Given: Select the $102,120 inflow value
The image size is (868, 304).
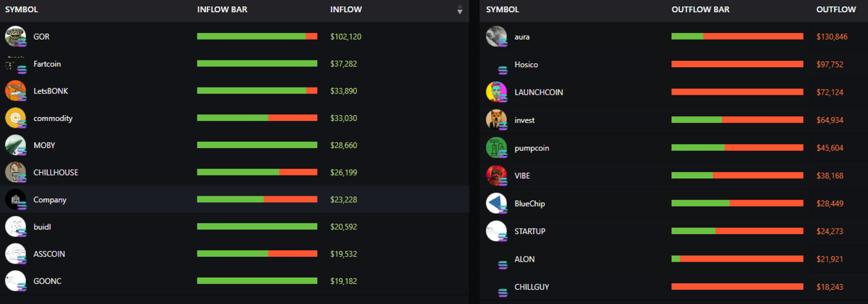Looking at the screenshot, I should pyautogui.click(x=346, y=36).
